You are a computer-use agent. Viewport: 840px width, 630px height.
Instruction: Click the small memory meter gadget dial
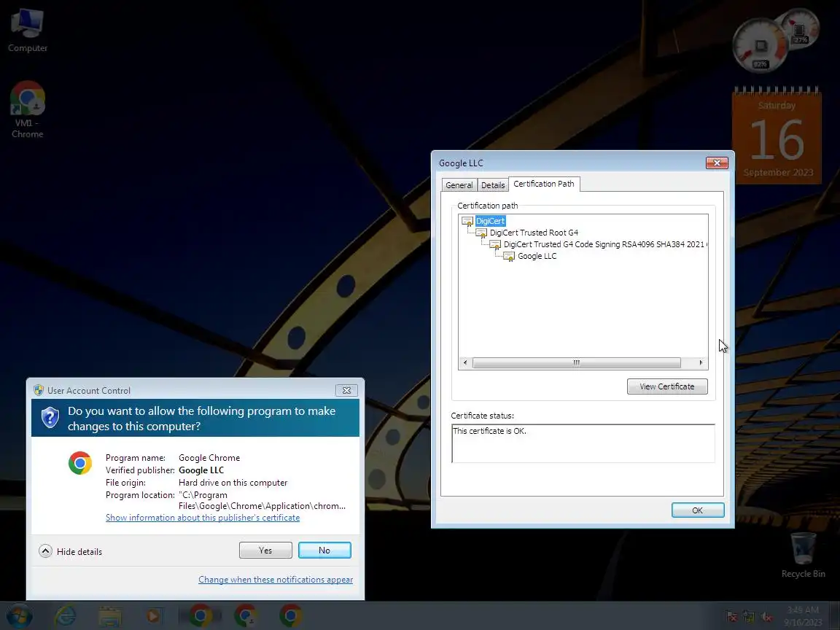tap(800, 29)
